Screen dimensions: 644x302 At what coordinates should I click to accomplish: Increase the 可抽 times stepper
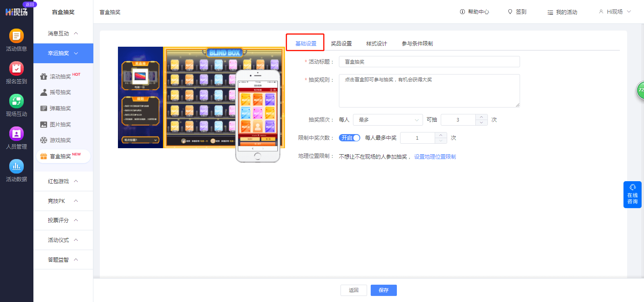coord(481,117)
